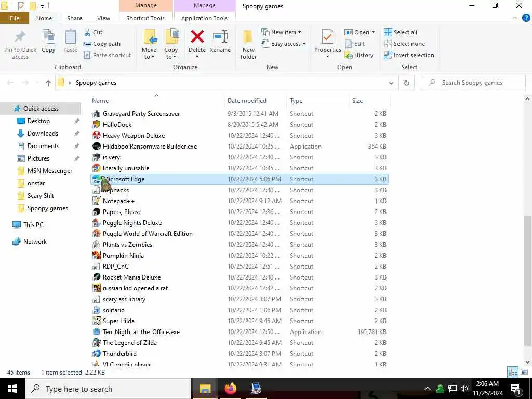Select the Plants vs Zombies shortcut

click(239, 245)
